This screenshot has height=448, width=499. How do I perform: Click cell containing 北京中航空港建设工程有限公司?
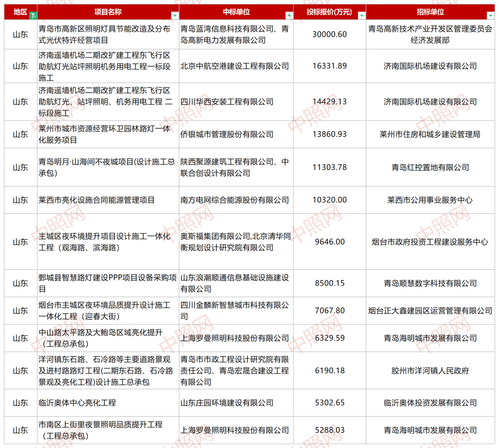(x=236, y=66)
